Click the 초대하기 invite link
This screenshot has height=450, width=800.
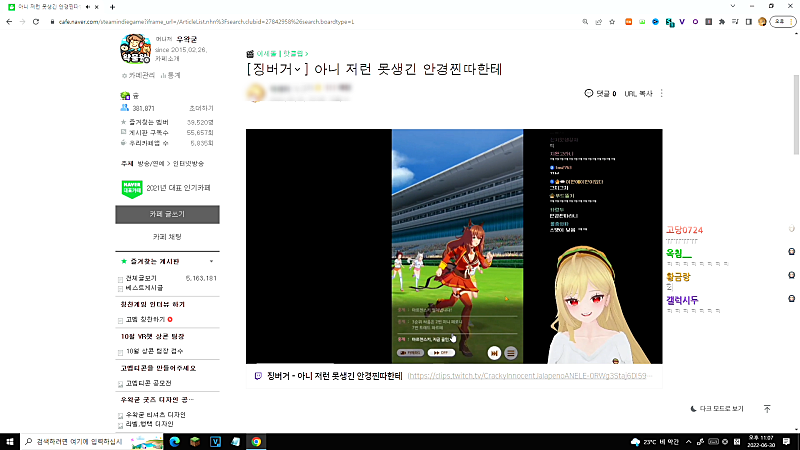click(x=201, y=109)
